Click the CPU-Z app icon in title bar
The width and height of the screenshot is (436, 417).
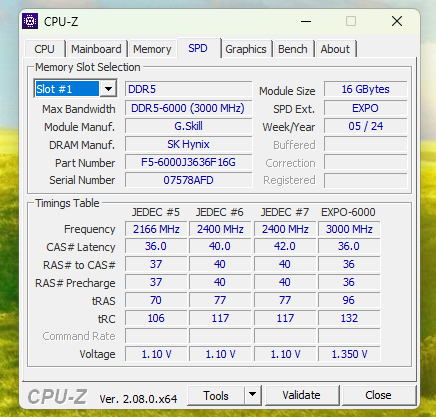pos(30,21)
